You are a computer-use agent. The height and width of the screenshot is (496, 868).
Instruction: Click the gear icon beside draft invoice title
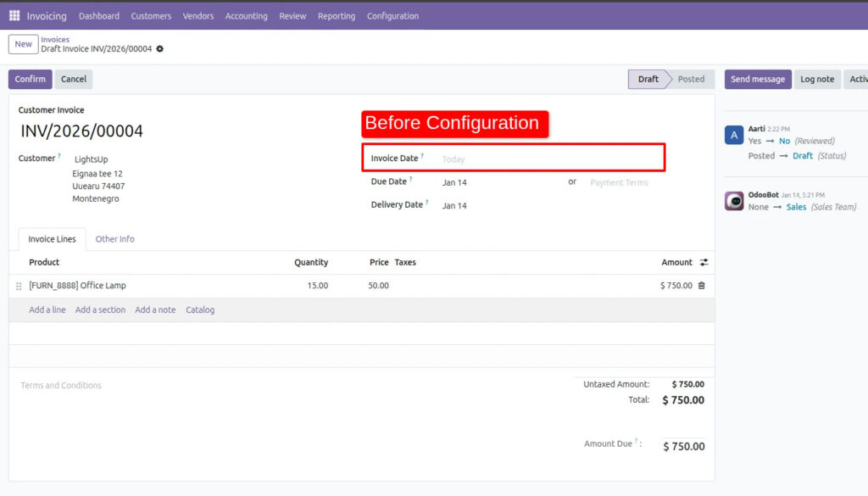click(x=160, y=49)
